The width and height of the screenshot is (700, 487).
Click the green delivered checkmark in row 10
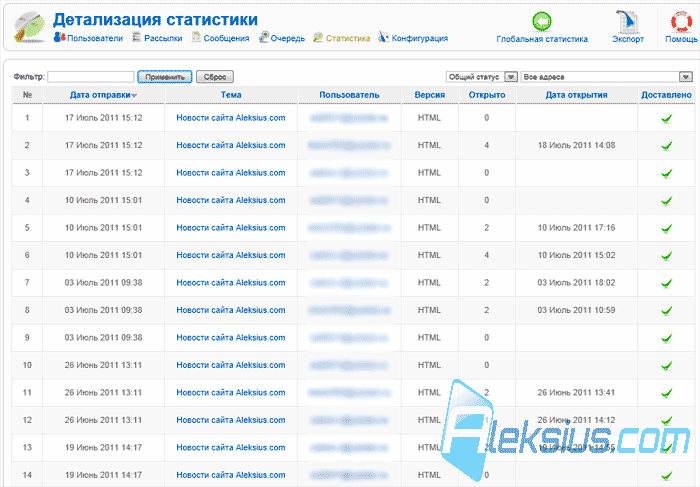(x=666, y=366)
